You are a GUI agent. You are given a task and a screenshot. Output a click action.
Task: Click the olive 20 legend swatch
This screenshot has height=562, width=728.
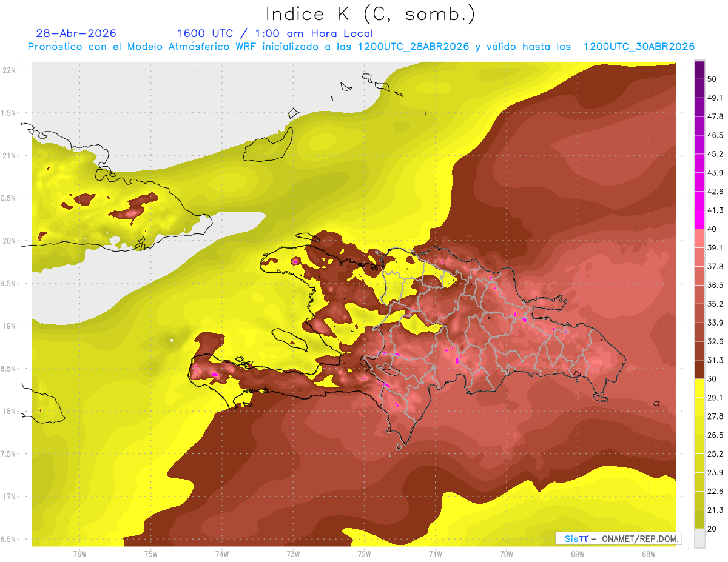pos(699,519)
